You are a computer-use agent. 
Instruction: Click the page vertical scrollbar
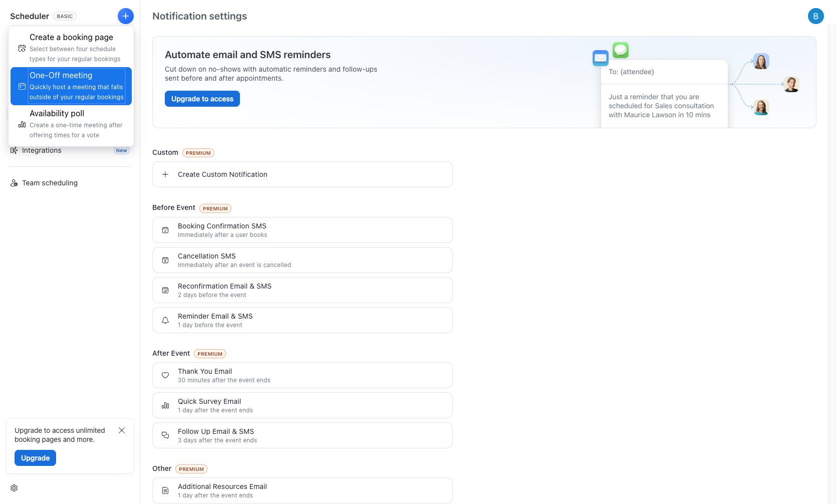(832, 264)
